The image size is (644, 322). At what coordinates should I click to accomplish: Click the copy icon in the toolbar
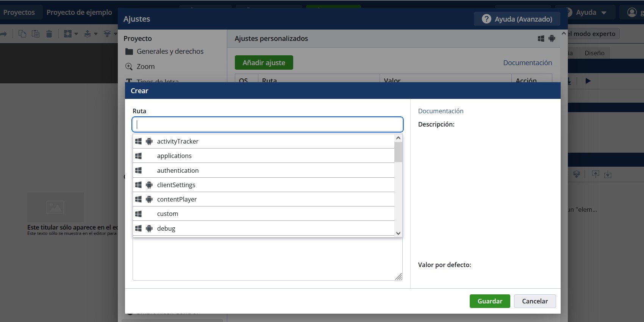click(x=22, y=34)
